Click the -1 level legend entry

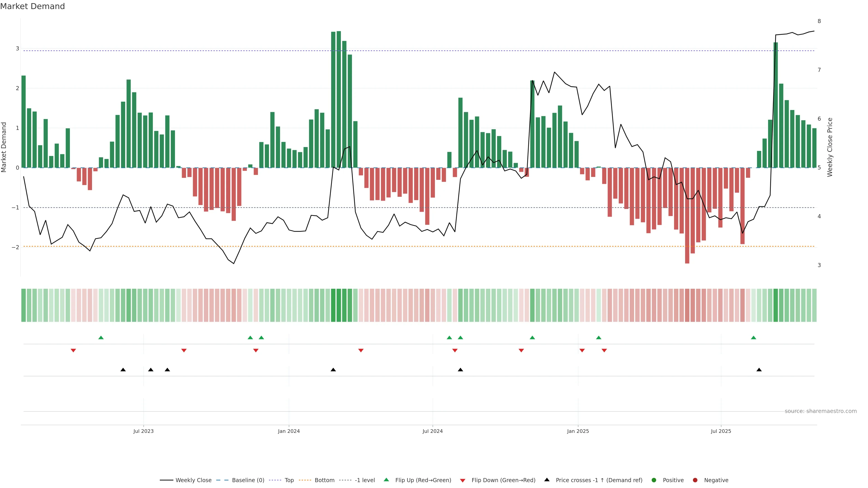point(365,480)
